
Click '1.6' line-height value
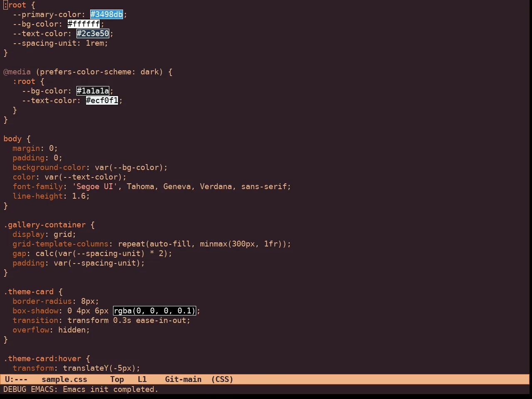79,196
